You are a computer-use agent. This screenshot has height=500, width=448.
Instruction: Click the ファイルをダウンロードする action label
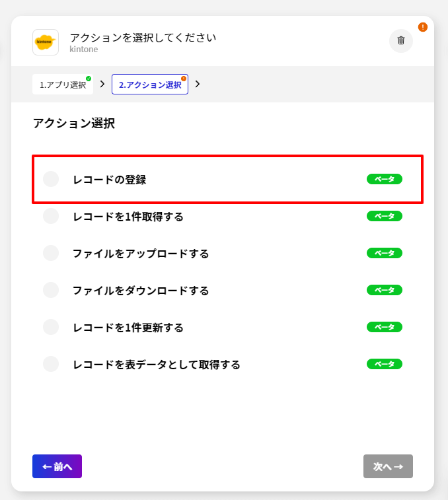[141, 291]
